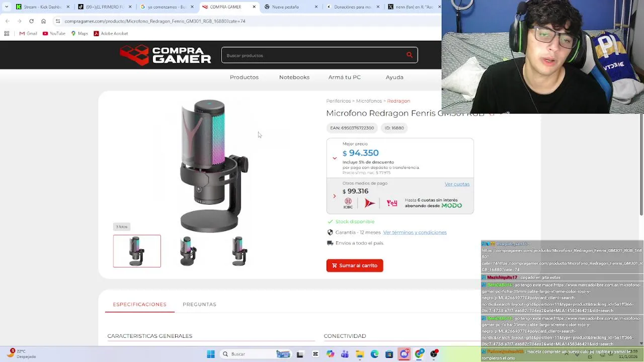This screenshot has width=644, height=362.
Task: Open Ver términos y condiciones link
Action: tap(415, 232)
